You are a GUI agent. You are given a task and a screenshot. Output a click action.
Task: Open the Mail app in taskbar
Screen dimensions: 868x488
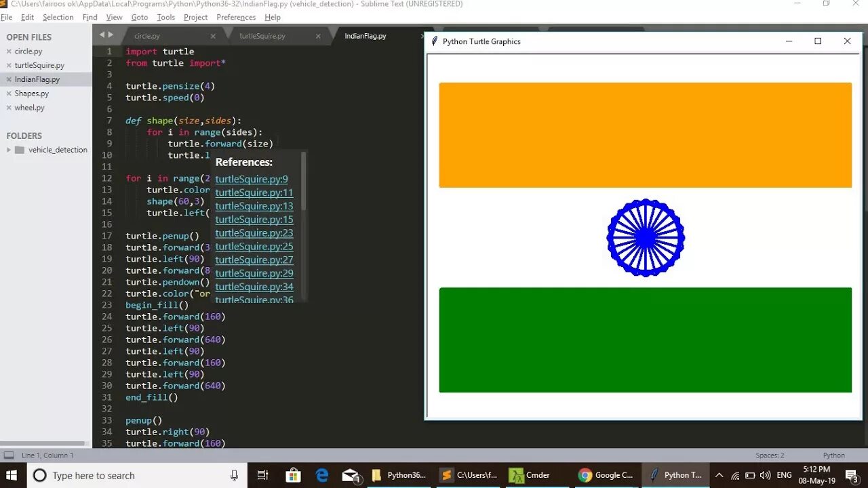point(351,475)
